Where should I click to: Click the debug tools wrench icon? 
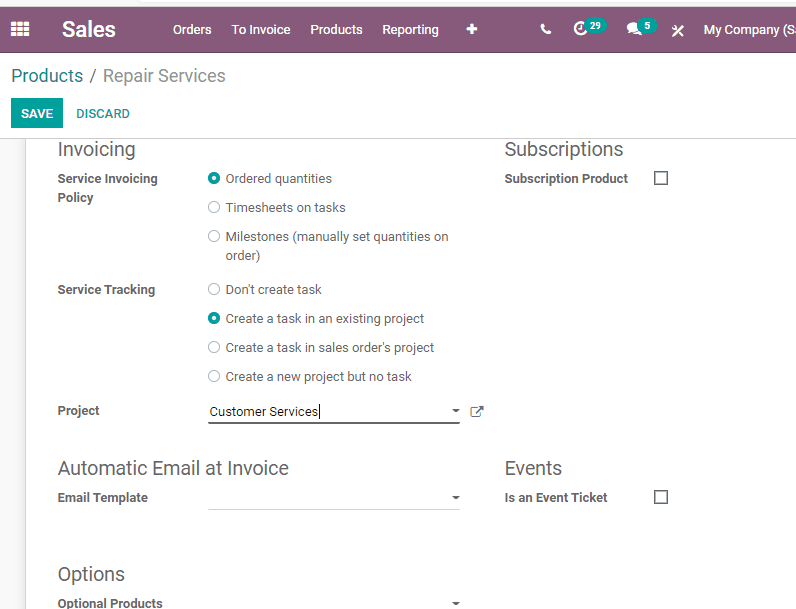678,30
